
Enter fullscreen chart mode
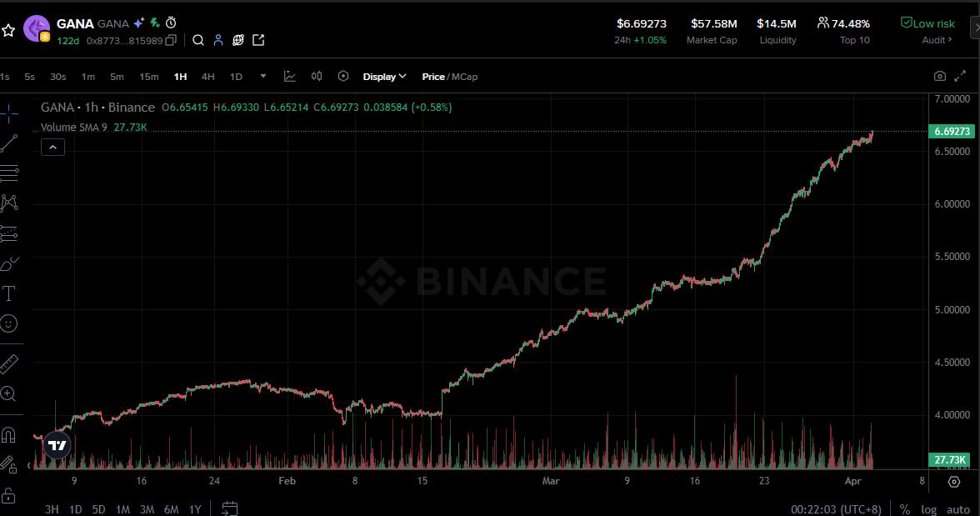tap(960, 77)
